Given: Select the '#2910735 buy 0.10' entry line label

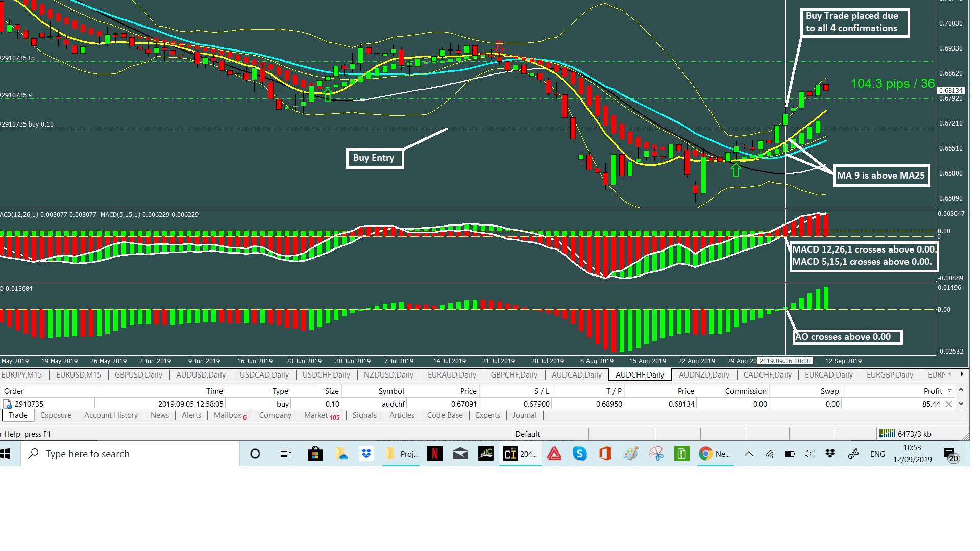Looking at the screenshot, I should [27, 124].
